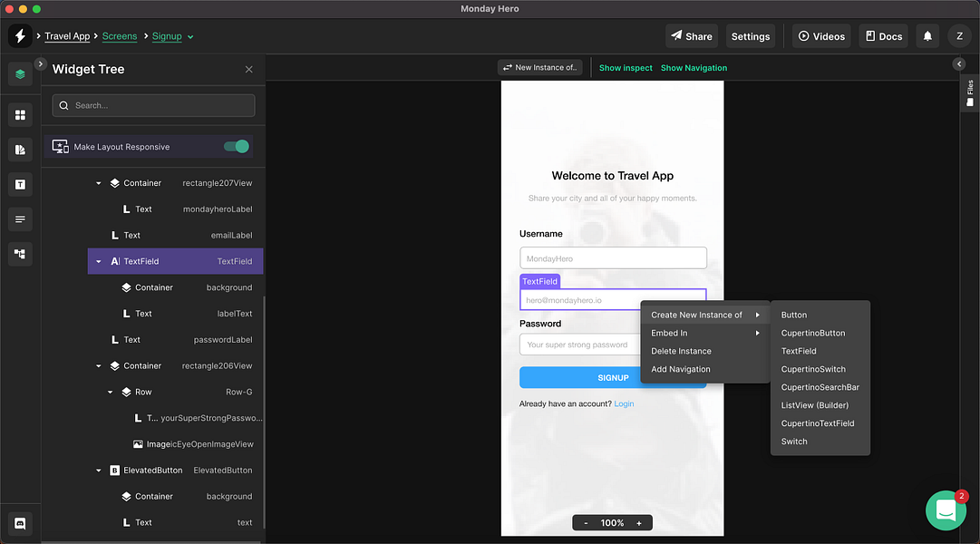Collapse the right panel arrow
This screenshot has height=544, width=980.
(959, 63)
